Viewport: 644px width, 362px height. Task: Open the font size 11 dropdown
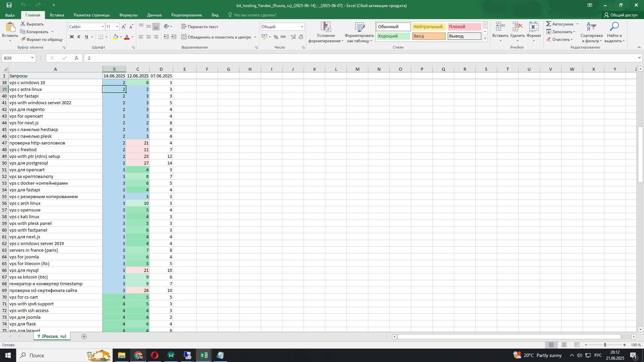(117, 26)
